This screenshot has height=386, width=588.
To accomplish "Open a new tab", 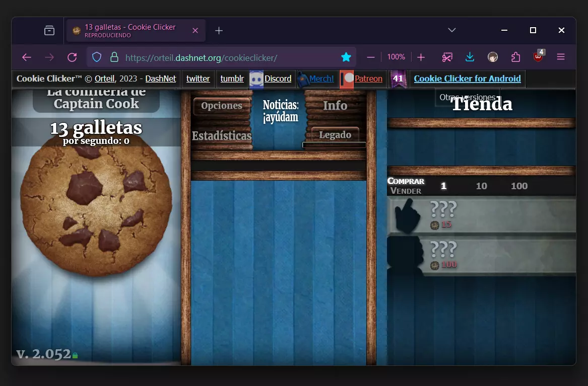I will tap(219, 31).
